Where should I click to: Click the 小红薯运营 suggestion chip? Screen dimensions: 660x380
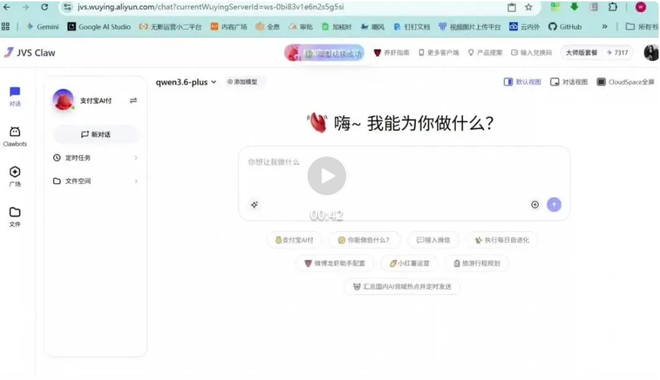(409, 263)
